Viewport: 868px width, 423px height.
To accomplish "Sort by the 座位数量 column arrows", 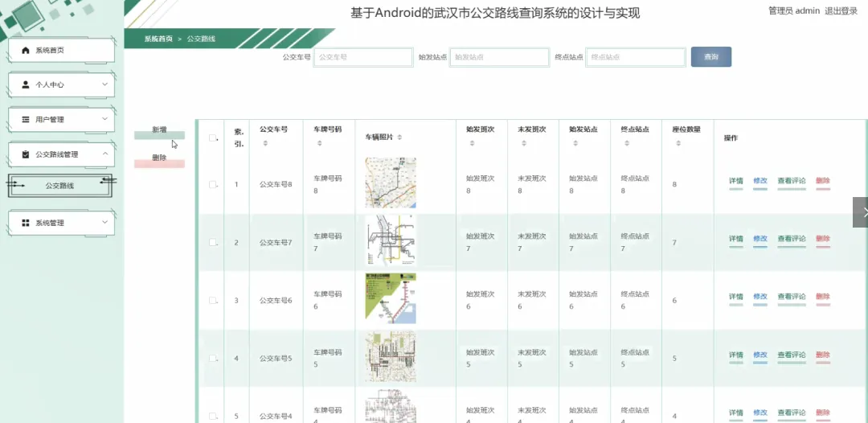I will coord(678,143).
